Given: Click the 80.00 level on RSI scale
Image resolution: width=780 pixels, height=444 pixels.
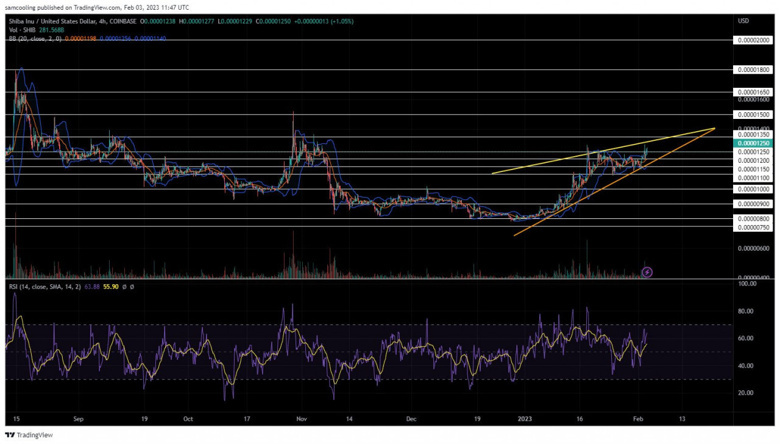Looking at the screenshot, I should pyautogui.click(x=746, y=312).
